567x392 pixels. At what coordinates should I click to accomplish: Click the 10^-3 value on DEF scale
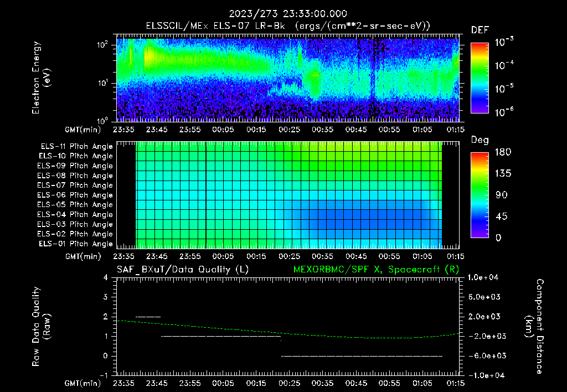coord(504,42)
